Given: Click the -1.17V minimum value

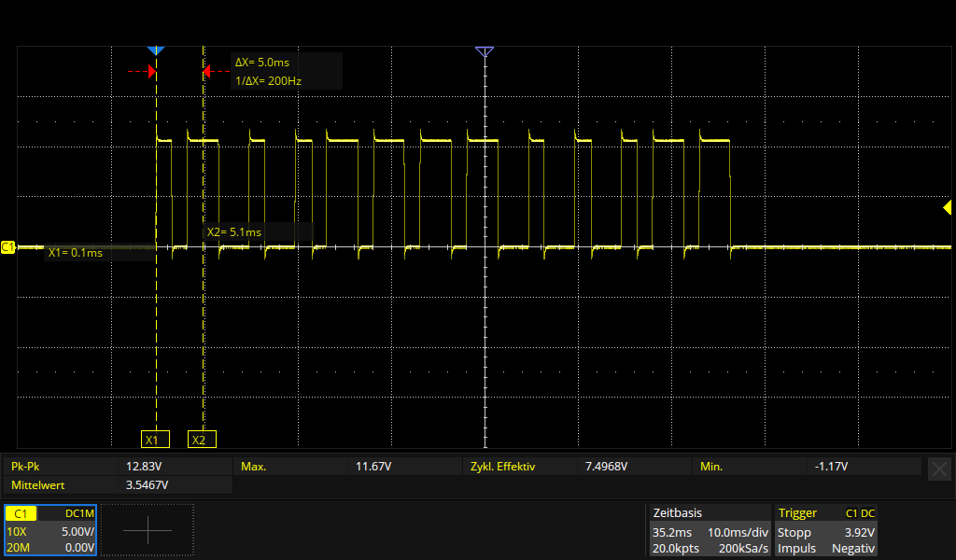Looking at the screenshot, I should (831, 466).
